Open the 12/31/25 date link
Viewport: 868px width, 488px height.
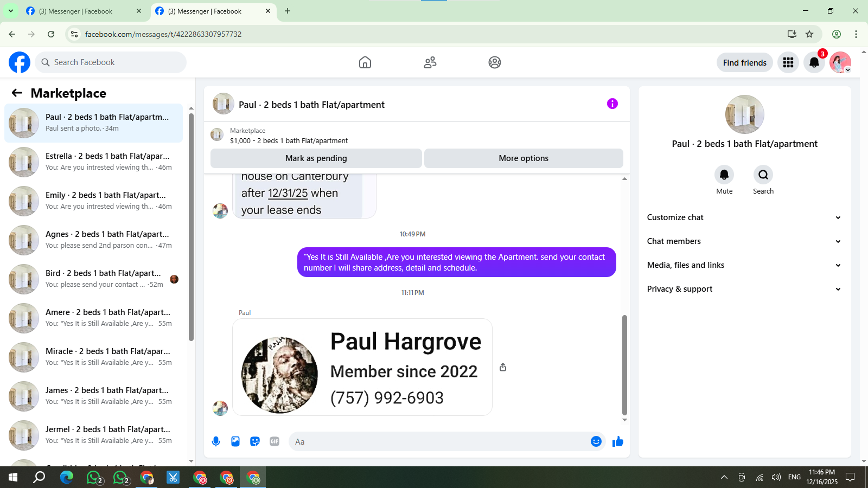(x=288, y=193)
